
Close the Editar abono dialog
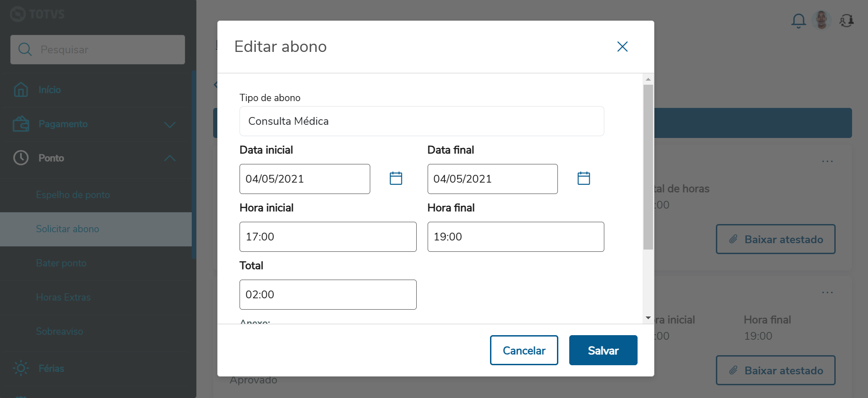pos(622,46)
